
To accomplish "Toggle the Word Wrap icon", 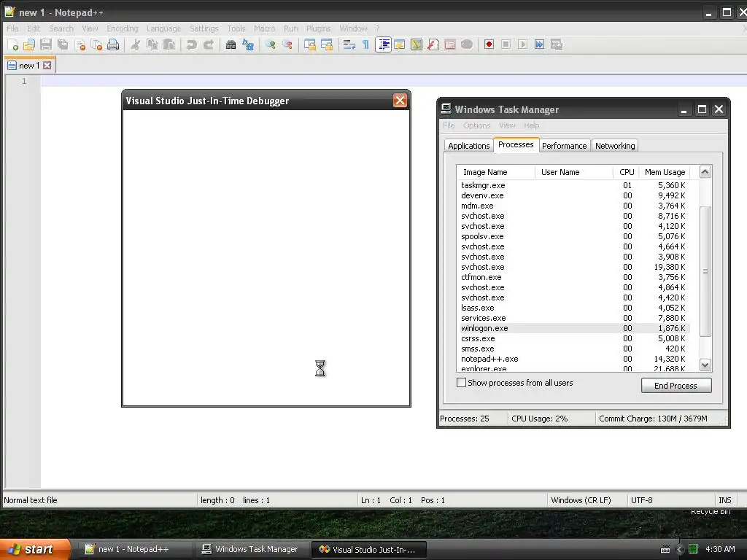I will [349, 44].
